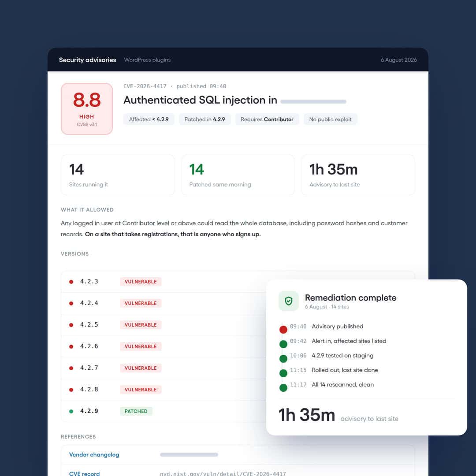The image size is (476, 476).
Task: Click the red dot beside version 4.2.5
Action: click(x=71, y=325)
